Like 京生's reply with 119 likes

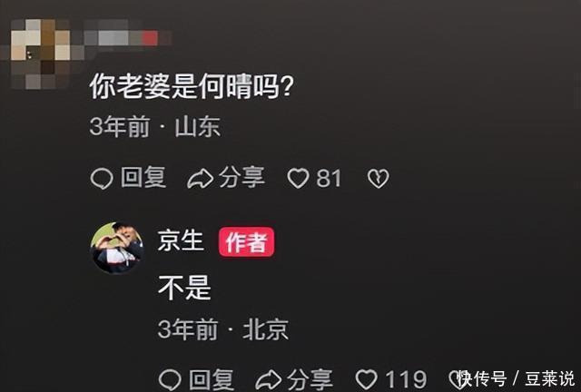(x=367, y=380)
